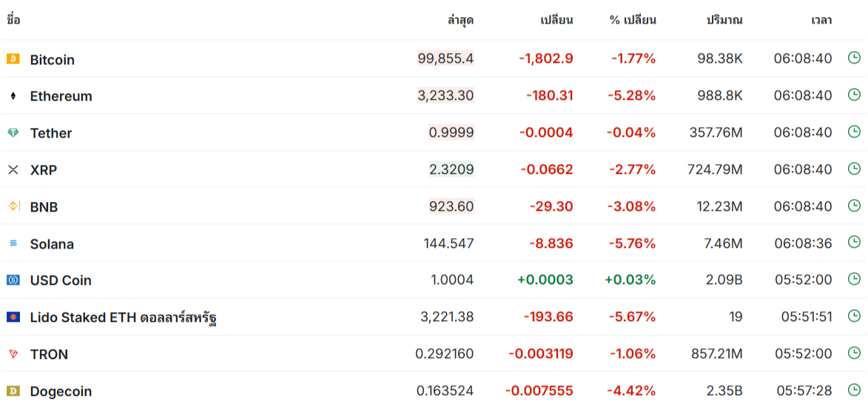The image size is (868, 404).
Task: Sort by the เวลา column header
Action: 821,20
